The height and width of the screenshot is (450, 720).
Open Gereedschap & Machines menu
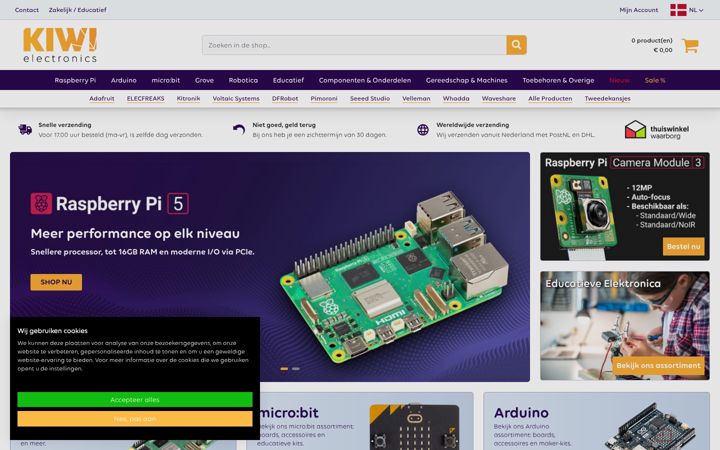pos(467,80)
